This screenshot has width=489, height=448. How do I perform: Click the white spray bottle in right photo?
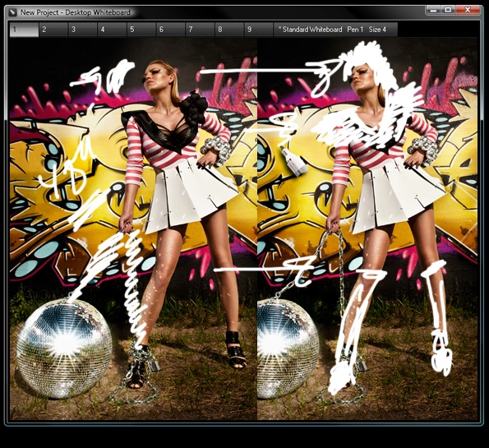pos(294,162)
